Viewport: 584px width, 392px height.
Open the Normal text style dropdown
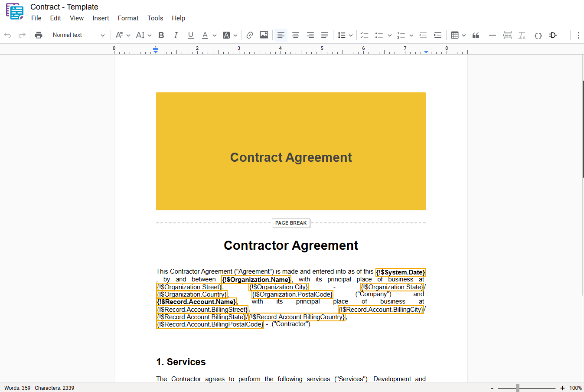point(78,35)
